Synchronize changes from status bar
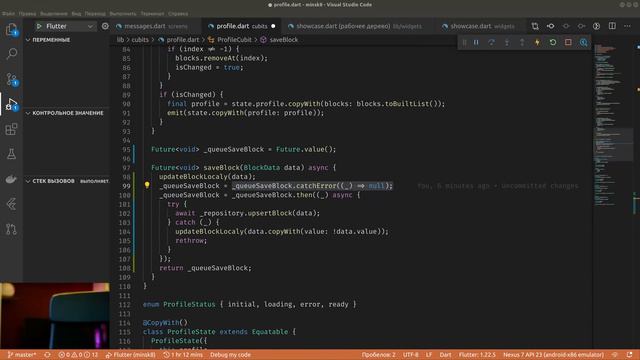Viewport: 640px width, 360px height. (47, 355)
